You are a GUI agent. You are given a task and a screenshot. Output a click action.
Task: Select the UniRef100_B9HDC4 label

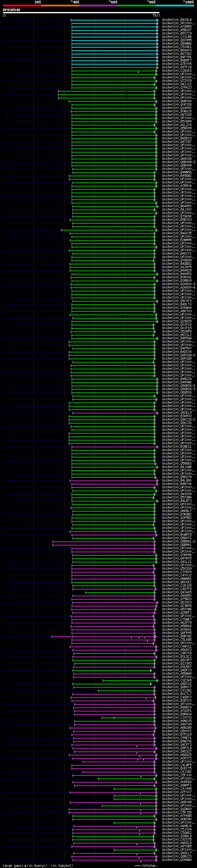point(177,707)
